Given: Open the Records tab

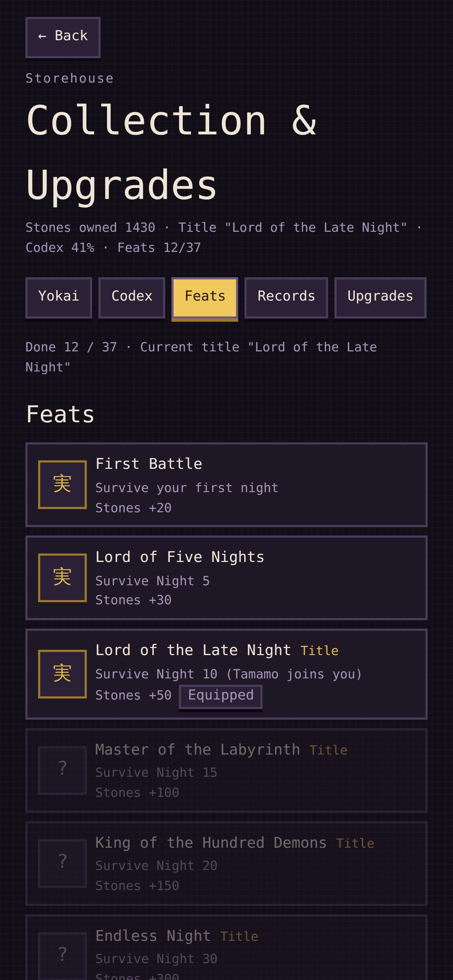Looking at the screenshot, I should pos(286,297).
